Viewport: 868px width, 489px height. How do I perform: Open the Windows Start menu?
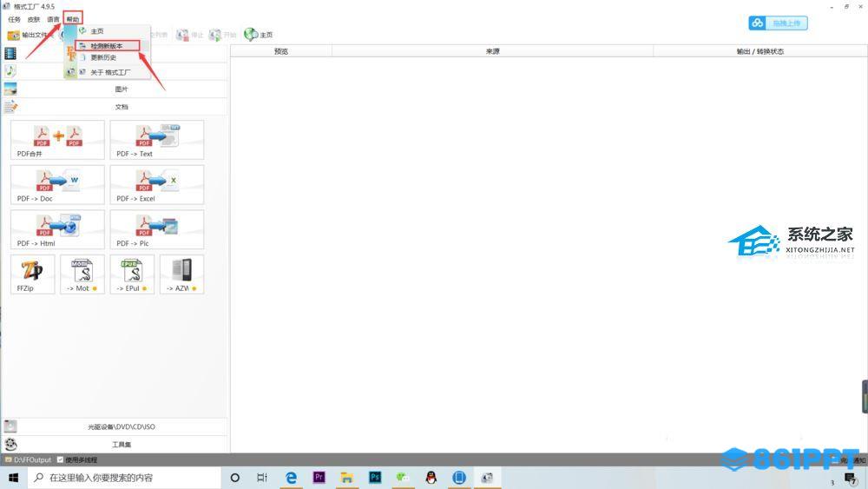click(x=13, y=478)
